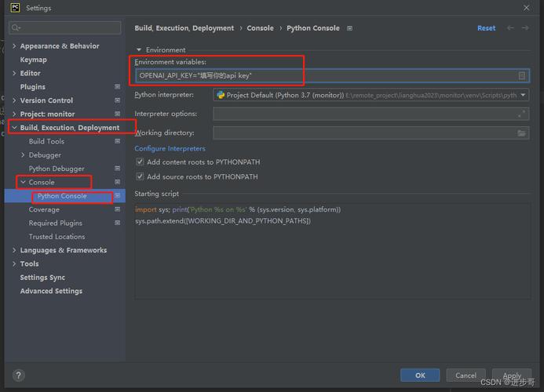Expand the Interpreter options field icon
Image resolution: width=544 pixels, height=392 pixels.
click(x=522, y=114)
